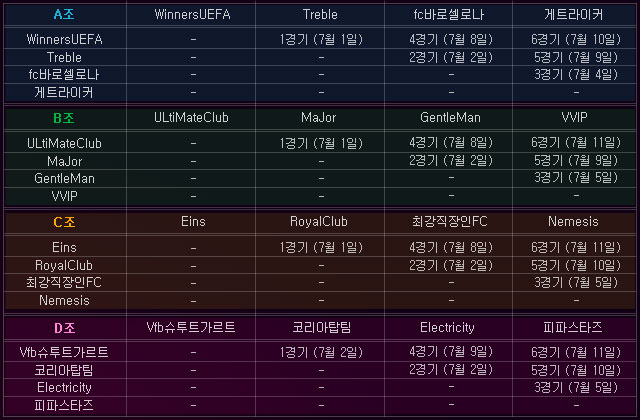The width and height of the screenshot is (640, 420).
Task: Select RoyalClub vs Nemesis 5경기 match cell
Action: pyautogui.click(x=573, y=265)
